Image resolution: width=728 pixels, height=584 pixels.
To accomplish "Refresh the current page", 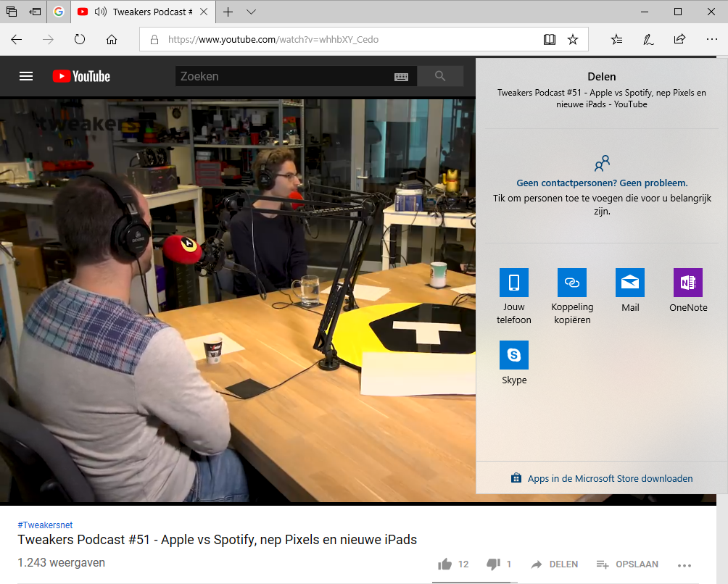I will pos(80,39).
